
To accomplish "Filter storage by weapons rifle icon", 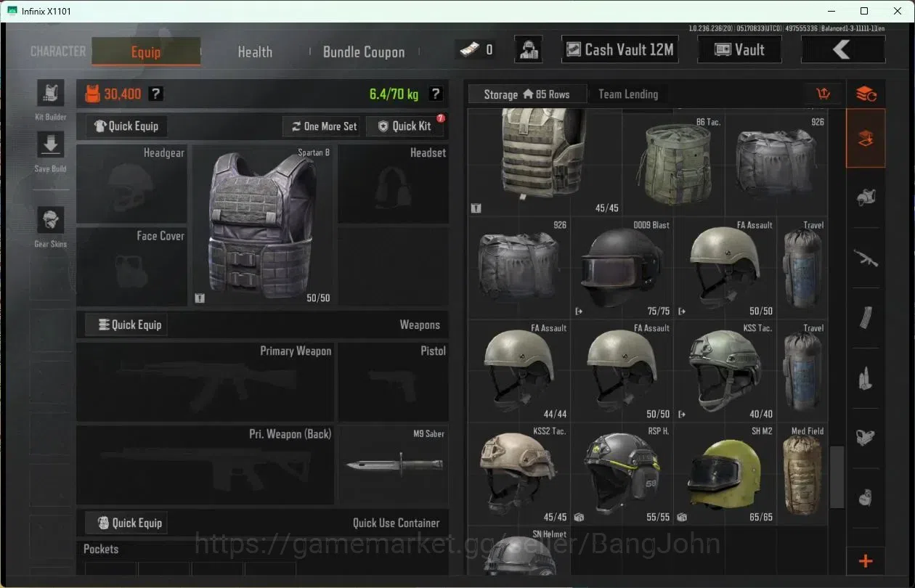I will 866,258.
